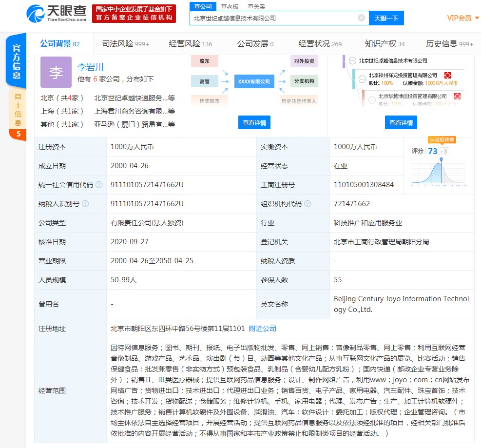Click the 50-99人 staff size value

pos(123,280)
